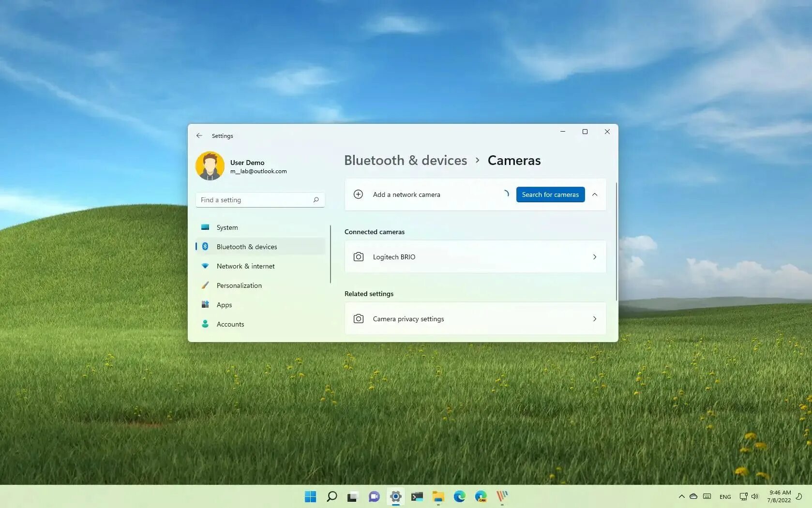
Task: Launch Microsoft Edge from the taskbar
Action: [460, 496]
